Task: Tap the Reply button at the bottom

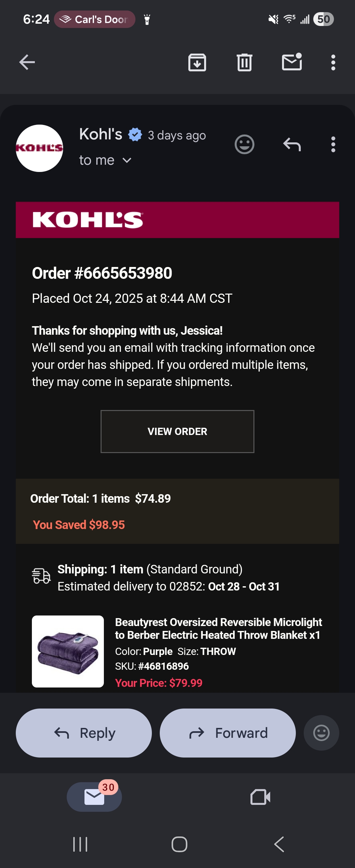Action: tap(84, 733)
